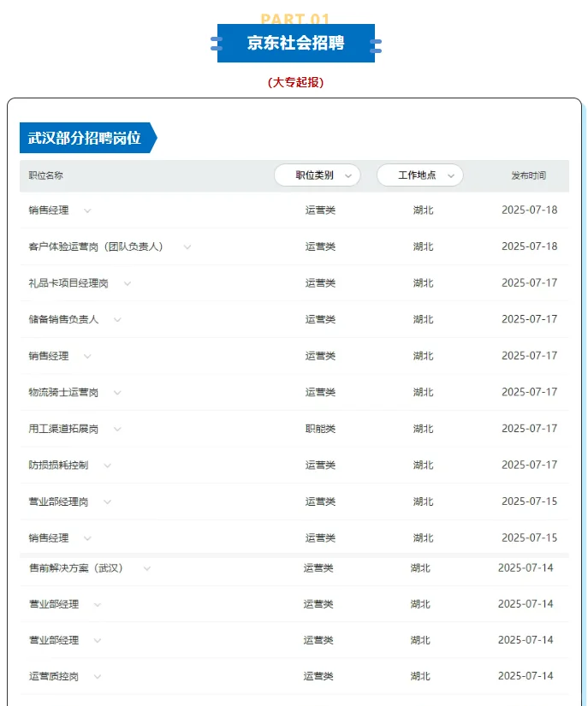Click date 2025-07-17 in 用工渠道拓展岗 row
Image resolution: width=588 pixels, height=706 pixels.
click(530, 428)
